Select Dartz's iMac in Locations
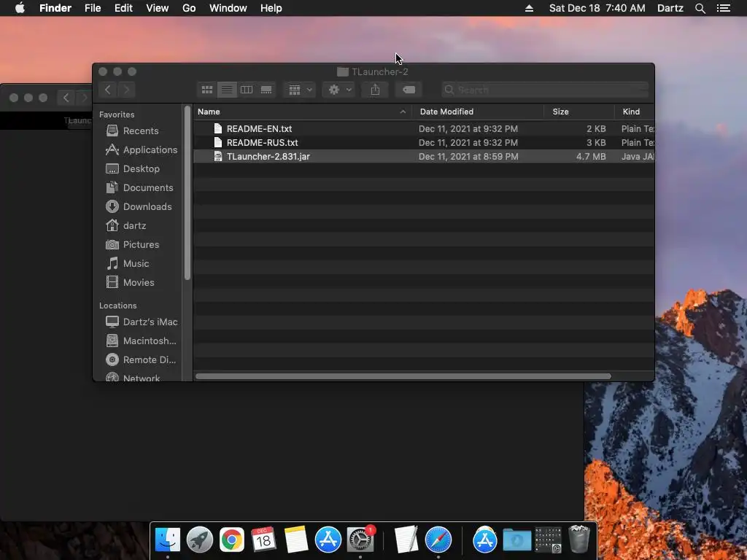747x560 pixels. [141, 322]
